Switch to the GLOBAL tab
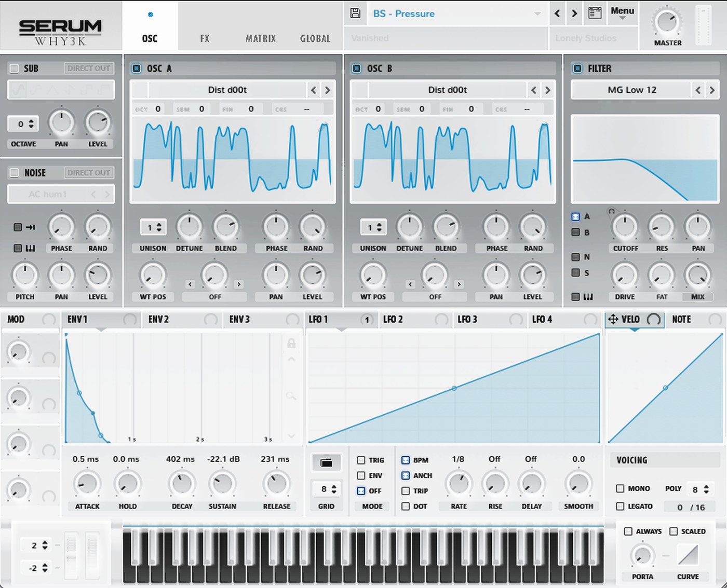This screenshot has width=727, height=588. (x=315, y=38)
